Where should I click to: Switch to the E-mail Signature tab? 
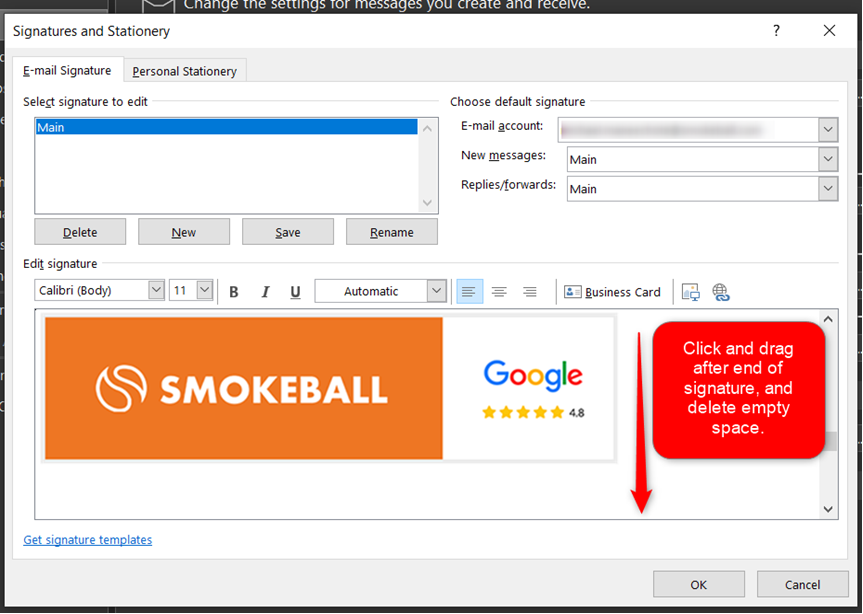click(67, 70)
